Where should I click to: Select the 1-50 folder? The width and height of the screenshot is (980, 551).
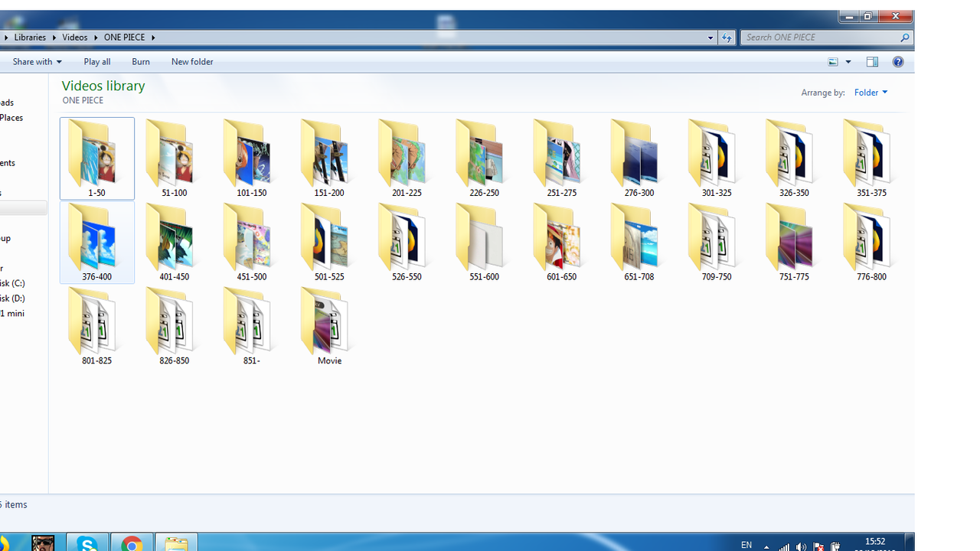tap(96, 158)
